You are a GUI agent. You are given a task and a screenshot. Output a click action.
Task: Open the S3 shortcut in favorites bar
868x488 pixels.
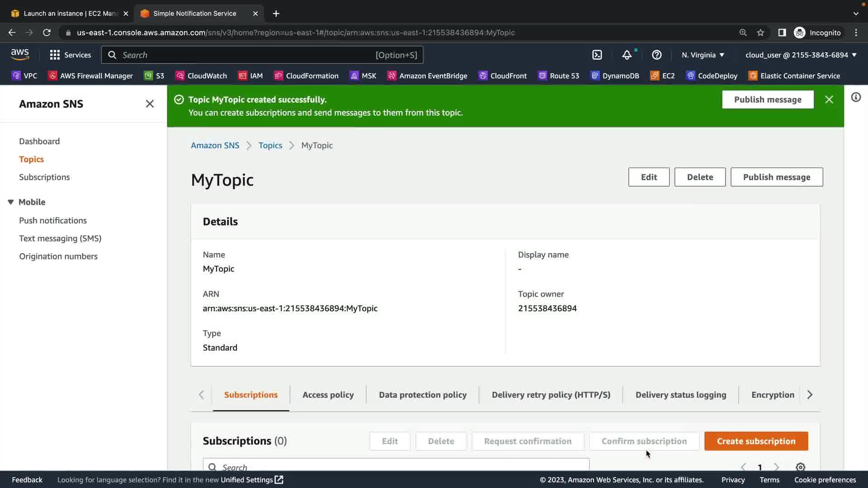tap(154, 76)
